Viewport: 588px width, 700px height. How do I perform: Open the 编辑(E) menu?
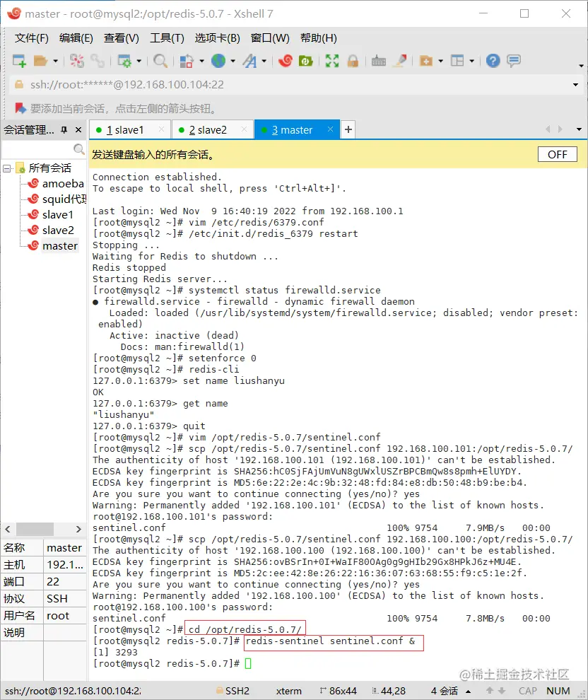point(76,38)
